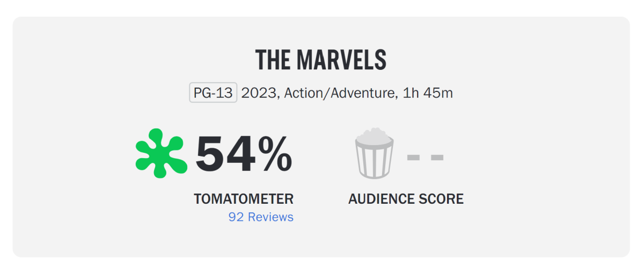Select the 54% Tomatometer score
This screenshot has height=279, width=644.
tap(244, 154)
